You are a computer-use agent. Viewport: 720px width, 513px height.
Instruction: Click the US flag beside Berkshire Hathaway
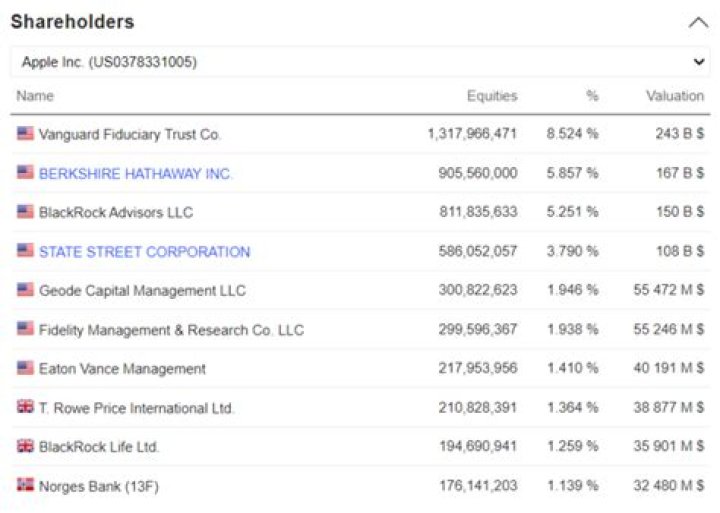point(25,172)
